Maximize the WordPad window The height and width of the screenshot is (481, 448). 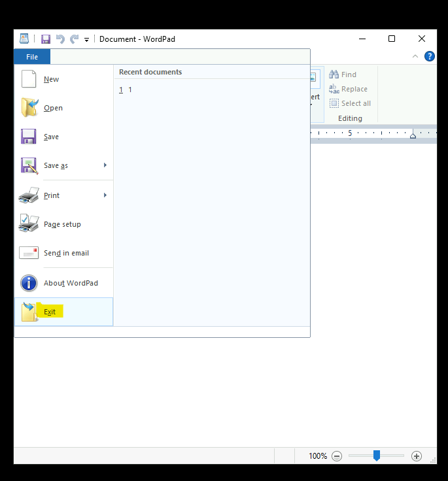(392, 39)
